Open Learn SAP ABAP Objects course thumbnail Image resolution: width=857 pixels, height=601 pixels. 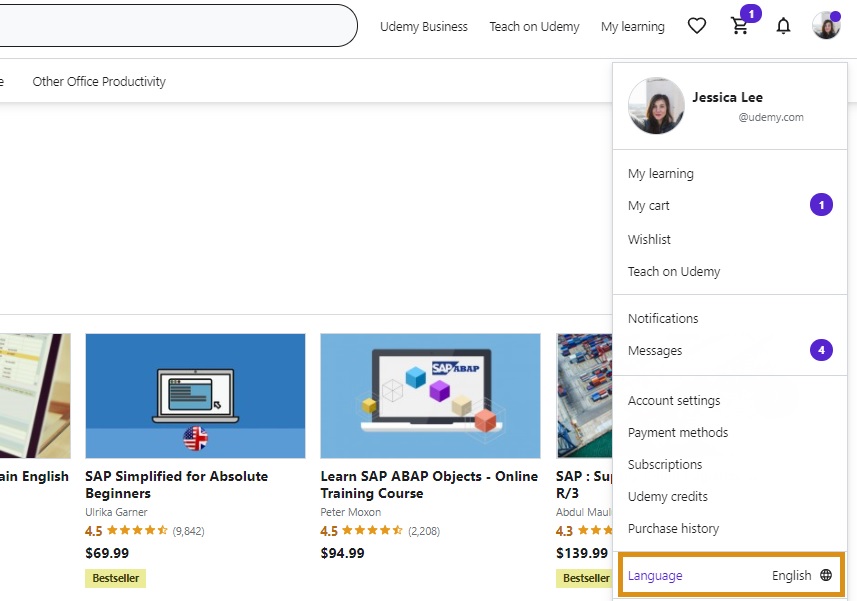pos(430,396)
